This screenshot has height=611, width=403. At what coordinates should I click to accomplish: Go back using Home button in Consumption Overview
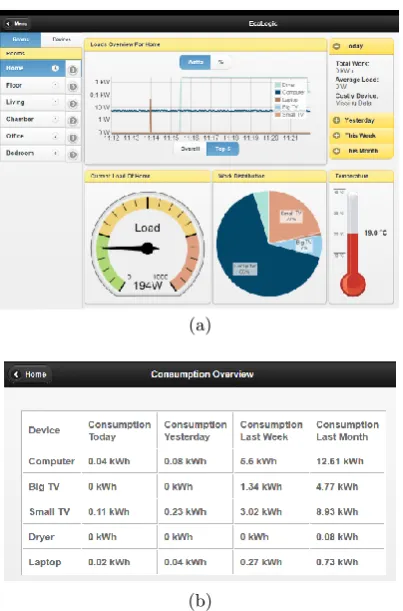(30, 374)
